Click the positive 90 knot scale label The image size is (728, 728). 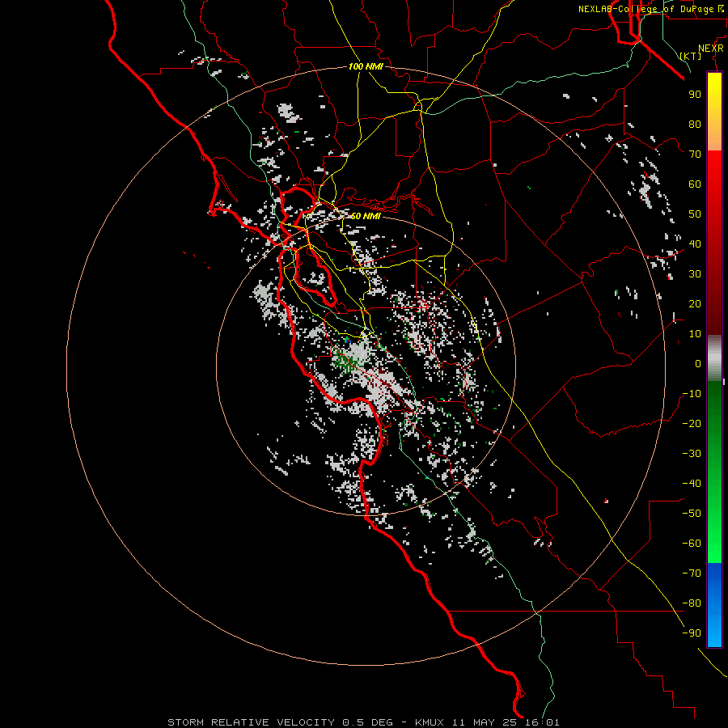(x=695, y=95)
